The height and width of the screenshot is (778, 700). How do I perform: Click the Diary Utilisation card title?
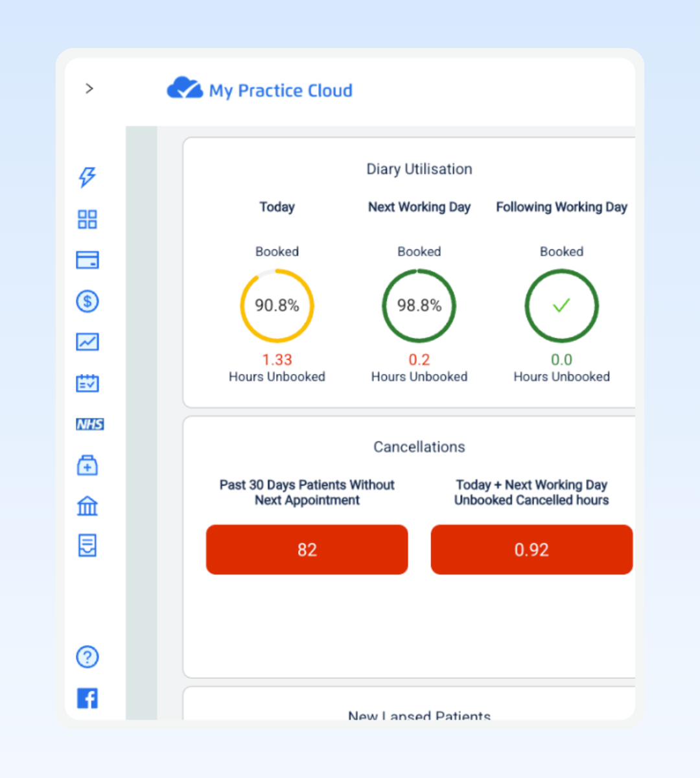click(419, 169)
